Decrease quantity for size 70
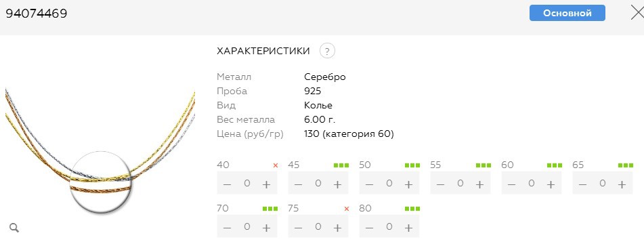Viewport: 644px width, 244px height. point(227,228)
